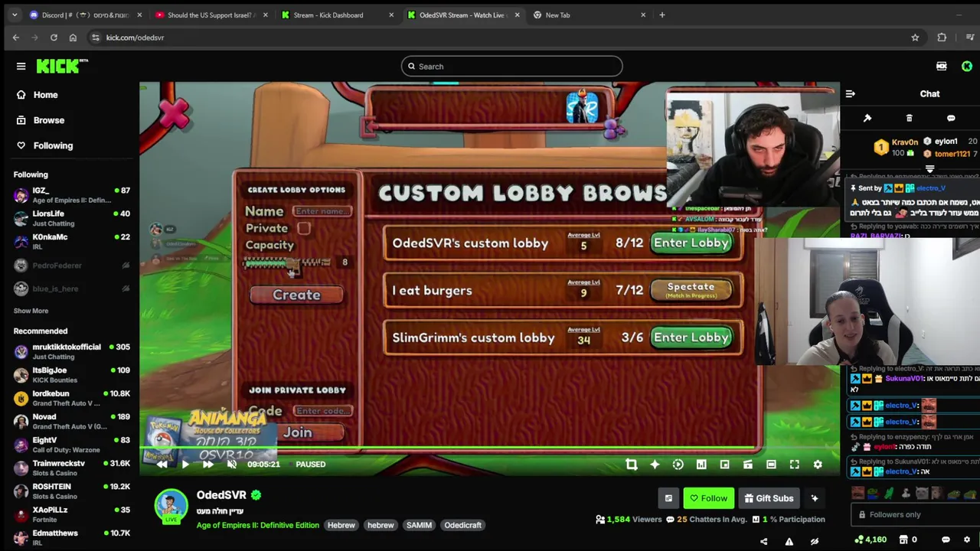Open Trainwreckstv recommended channel

coord(72,468)
